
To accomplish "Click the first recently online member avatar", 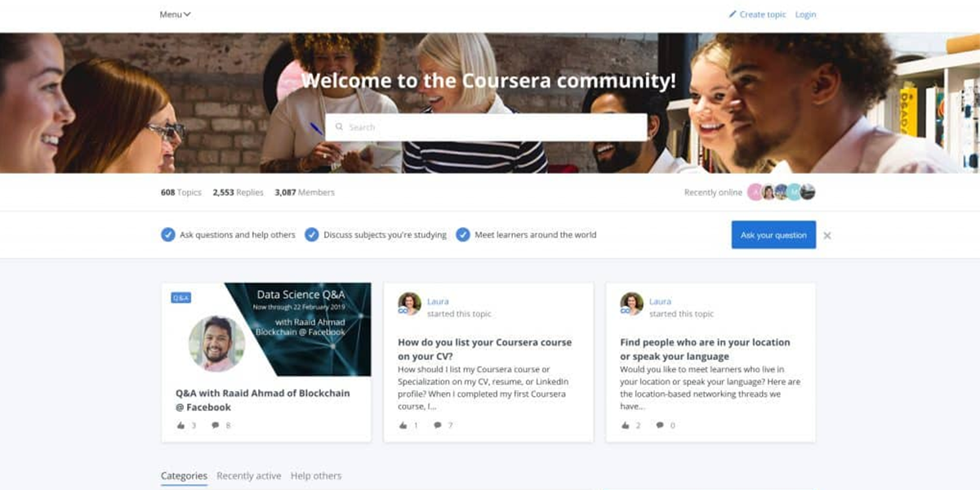I will (x=755, y=192).
